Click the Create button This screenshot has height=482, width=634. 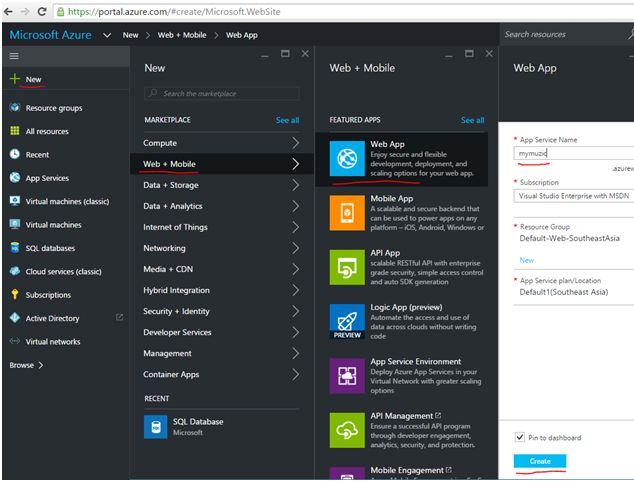click(x=540, y=461)
